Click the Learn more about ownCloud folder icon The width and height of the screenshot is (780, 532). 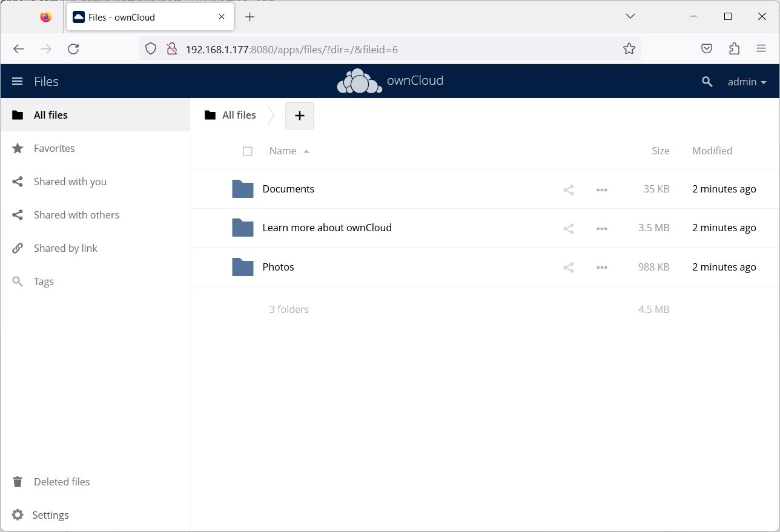(243, 228)
